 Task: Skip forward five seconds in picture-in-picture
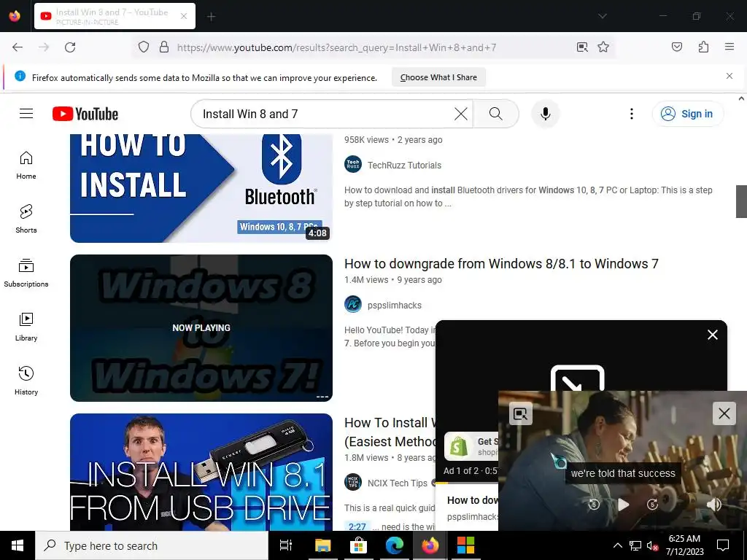click(x=652, y=505)
